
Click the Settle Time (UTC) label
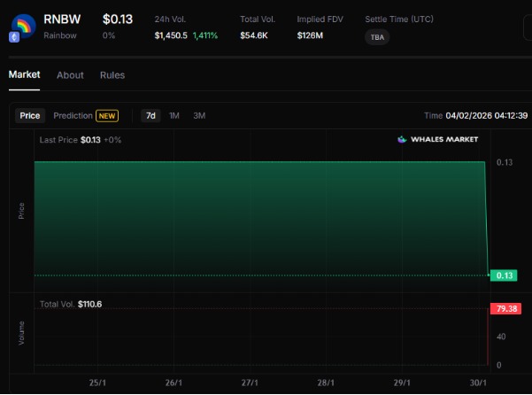pos(399,19)
